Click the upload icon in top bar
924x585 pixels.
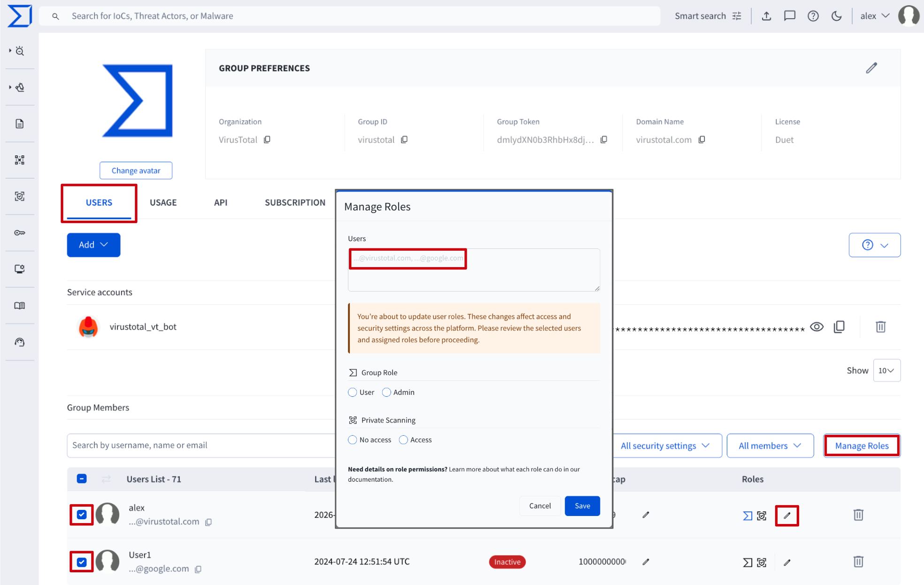click(766, 16)
